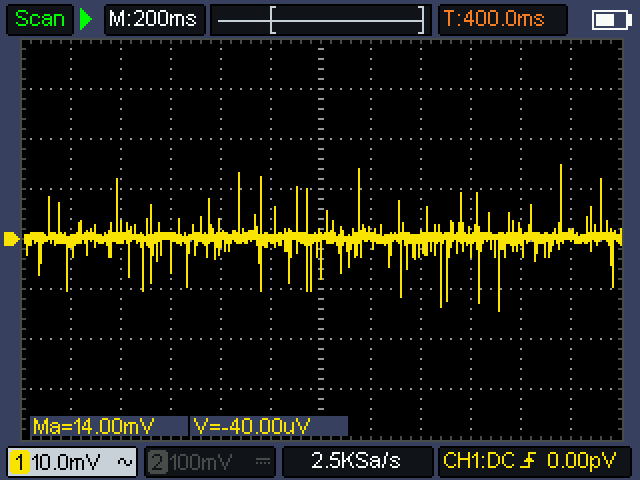This screenshot has height=480, width=640.
Task: Click the dimmed channel 2 number badge
Action: coord(157,462)
